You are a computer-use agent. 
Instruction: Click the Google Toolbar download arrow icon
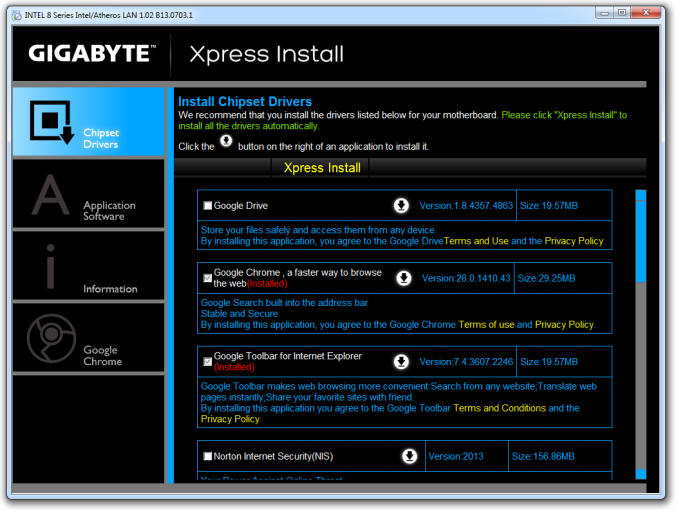click(401, 361)
